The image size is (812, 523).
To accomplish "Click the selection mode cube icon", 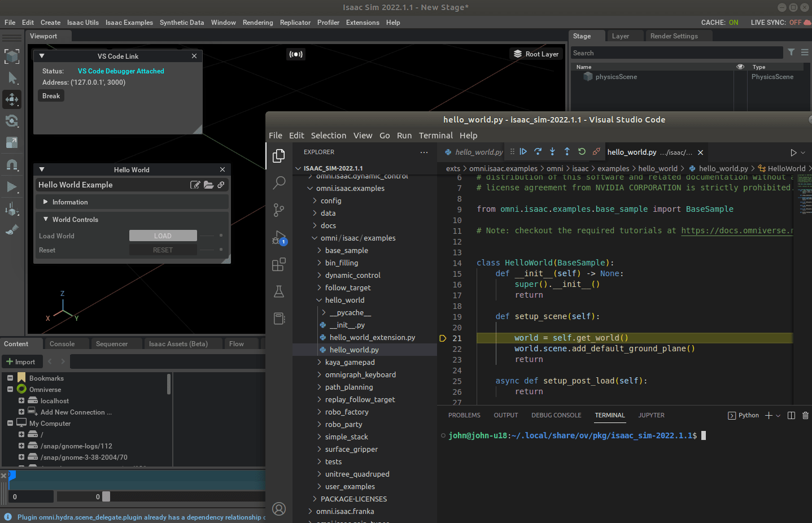I will pyautogui.click(x=12, y=56).
